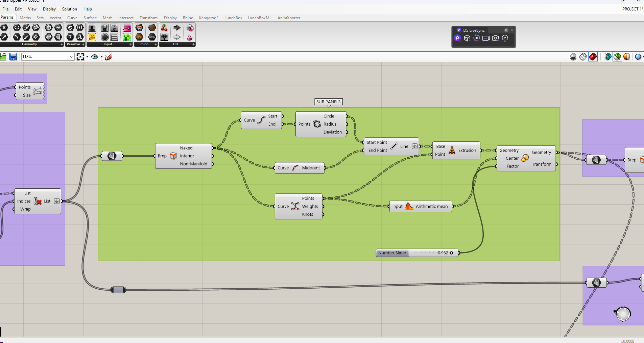
Task: Click the Arithmetic mean component
Action: pyautogui.click(x=421, y=206)
